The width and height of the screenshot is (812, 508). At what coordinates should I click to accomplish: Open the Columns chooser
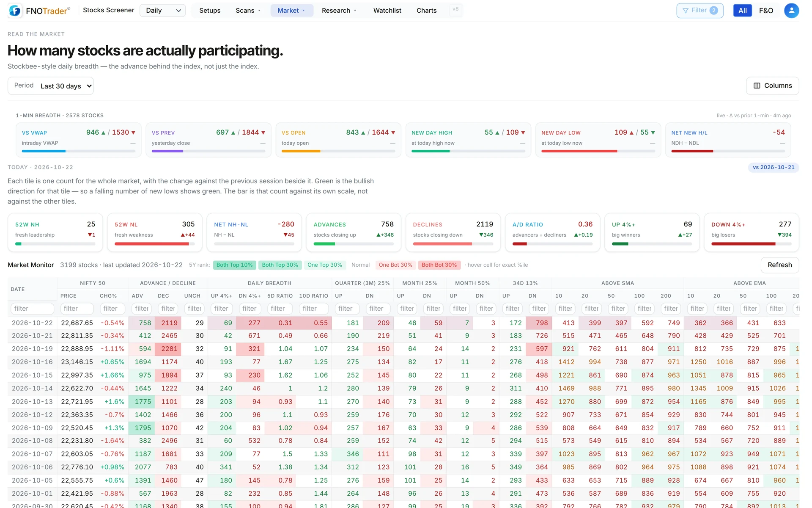coord(772,86)
